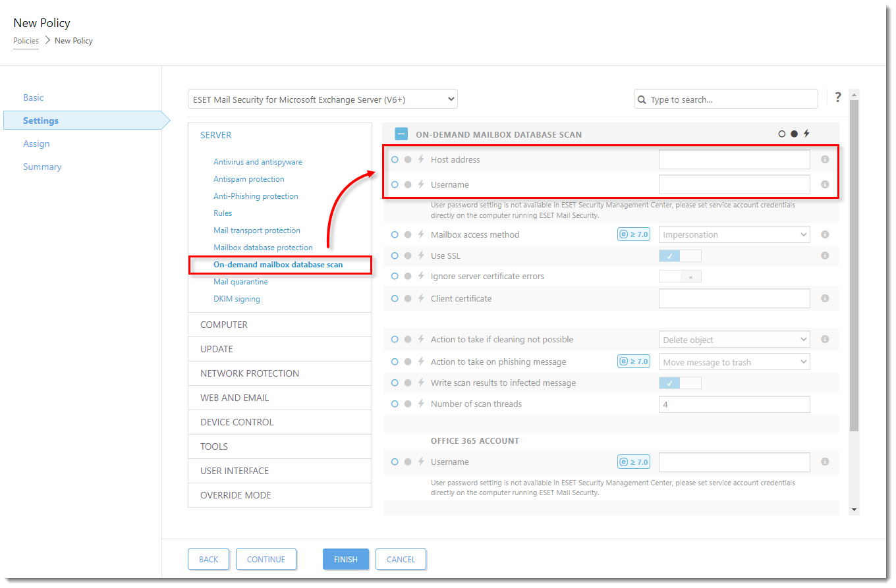
Task: Expand the NETWORK PROTECTION category
Action: 280,373
